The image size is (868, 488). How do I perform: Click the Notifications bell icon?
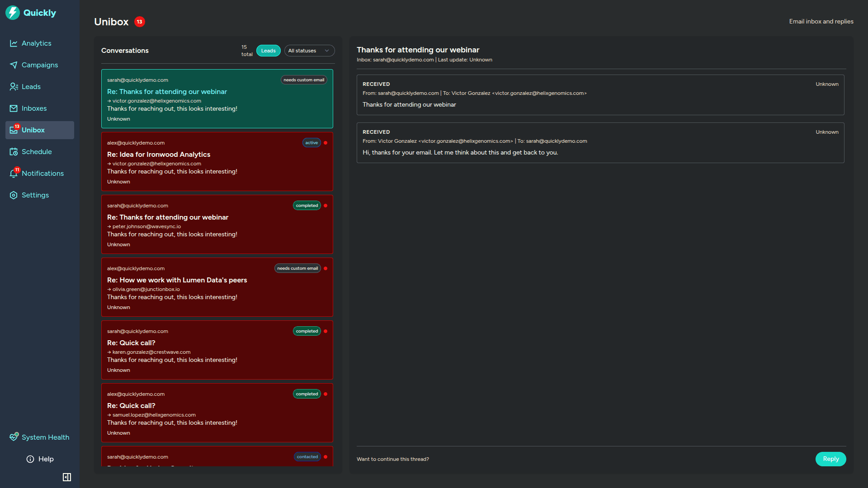click(14, 174)
